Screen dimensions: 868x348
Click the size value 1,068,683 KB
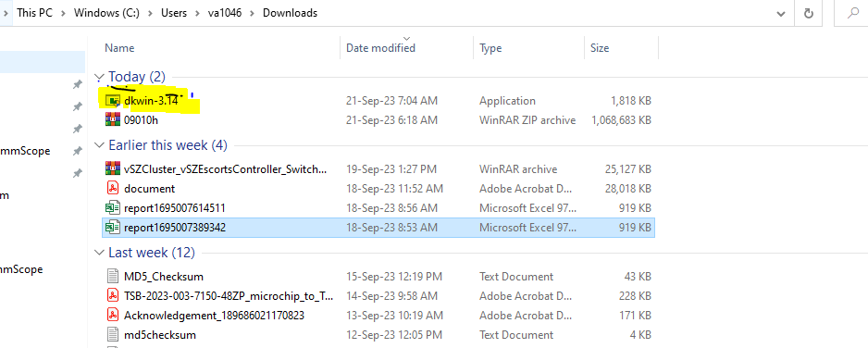pos(622,120)
